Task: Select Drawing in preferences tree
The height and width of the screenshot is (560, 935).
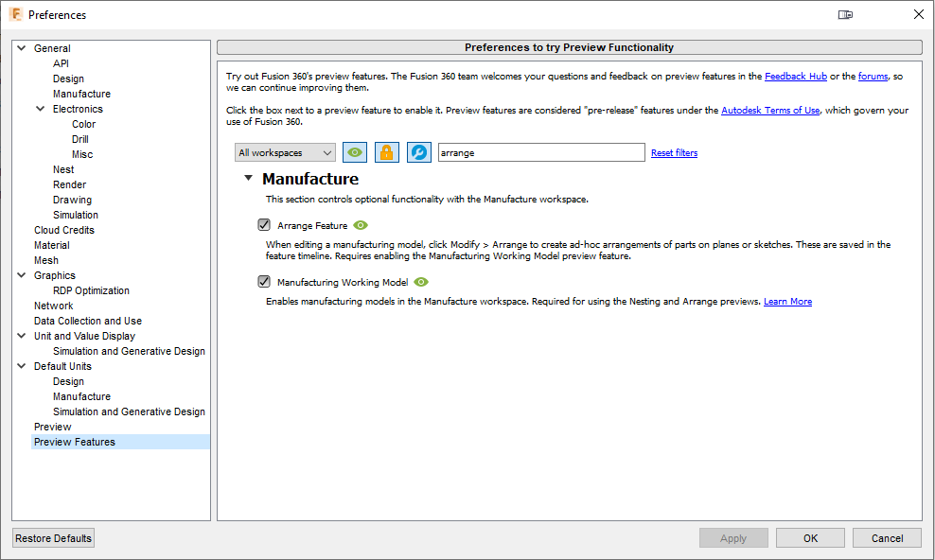Action: [72, 200]
